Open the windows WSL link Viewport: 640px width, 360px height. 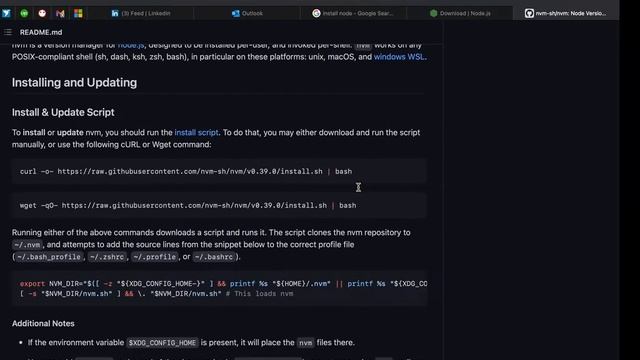[x=400, y=57]
